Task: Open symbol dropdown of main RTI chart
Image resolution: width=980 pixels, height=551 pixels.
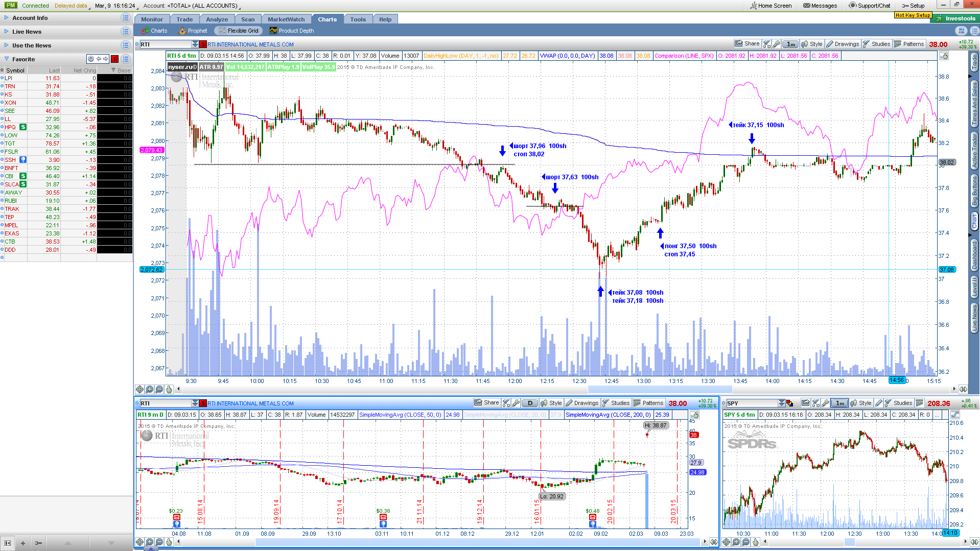Action: coord(195,44)
